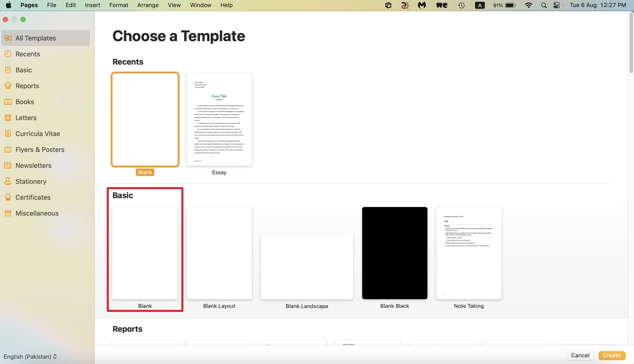Click the Curricula Vitae category icon
Screen dimensions: 634x364
coord(8,134)
